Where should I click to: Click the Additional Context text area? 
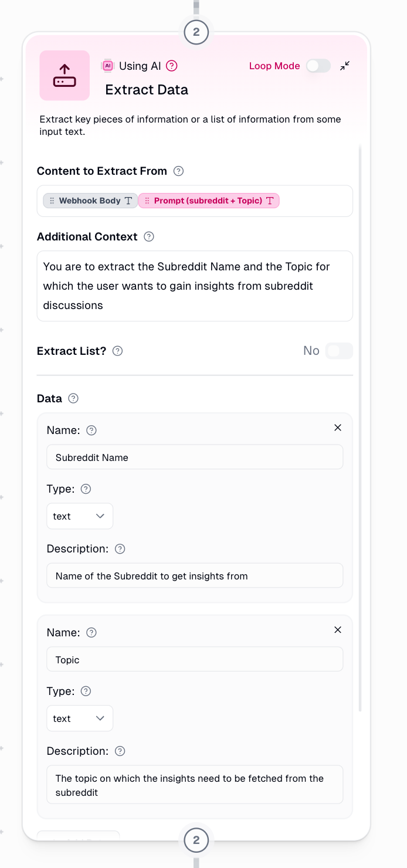tap(195, 286)
